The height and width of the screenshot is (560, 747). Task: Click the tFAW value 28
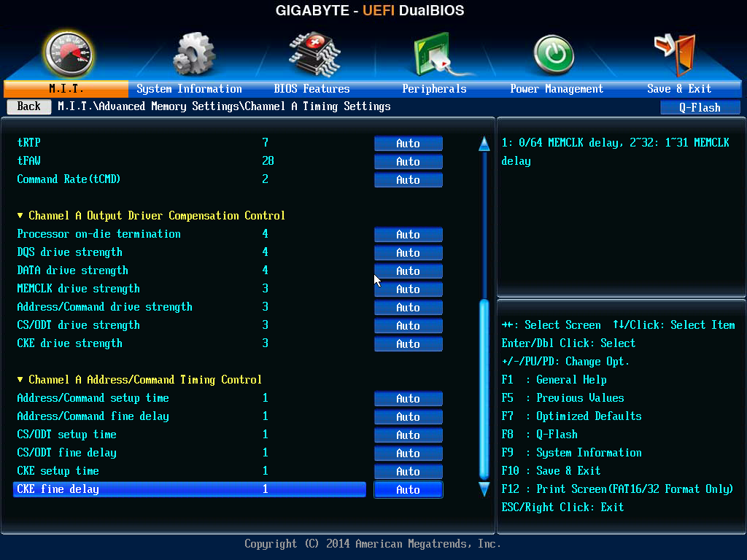(x=268, y=161)
